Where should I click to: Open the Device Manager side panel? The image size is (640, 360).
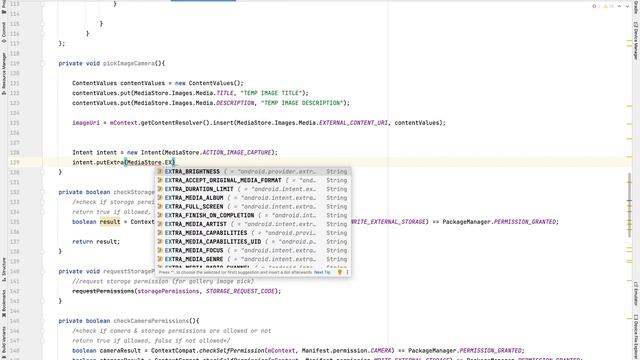[636, 41]
